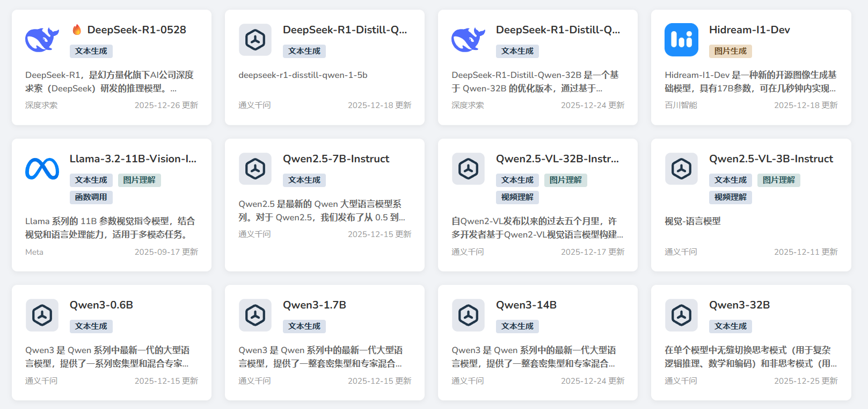
Task: Click the hexagon logo on the Qwen3-0.6B card
Action: tap(42, 315)
